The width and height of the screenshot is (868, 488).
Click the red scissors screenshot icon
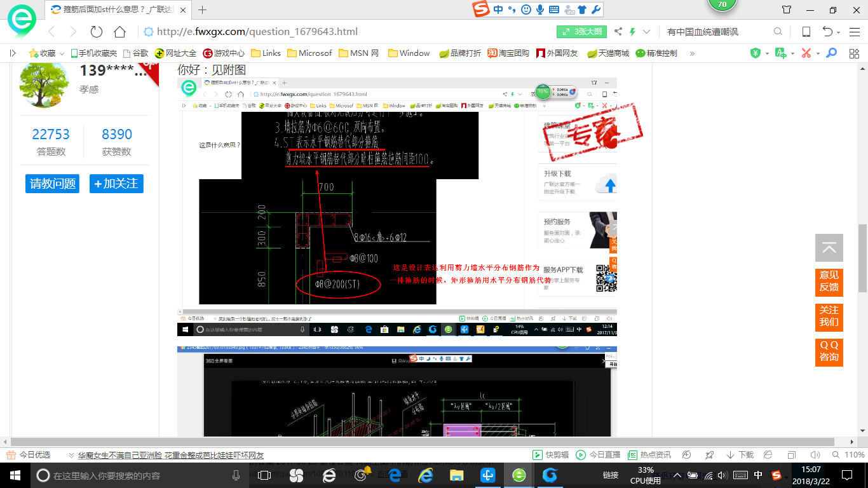(806, 53)
